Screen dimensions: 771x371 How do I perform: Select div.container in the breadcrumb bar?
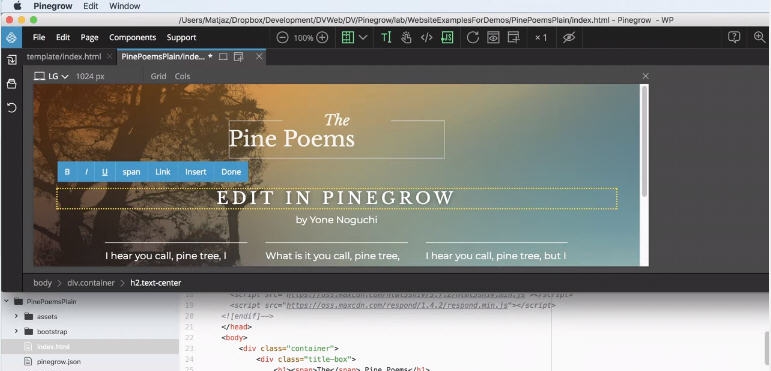pos(91,283)
